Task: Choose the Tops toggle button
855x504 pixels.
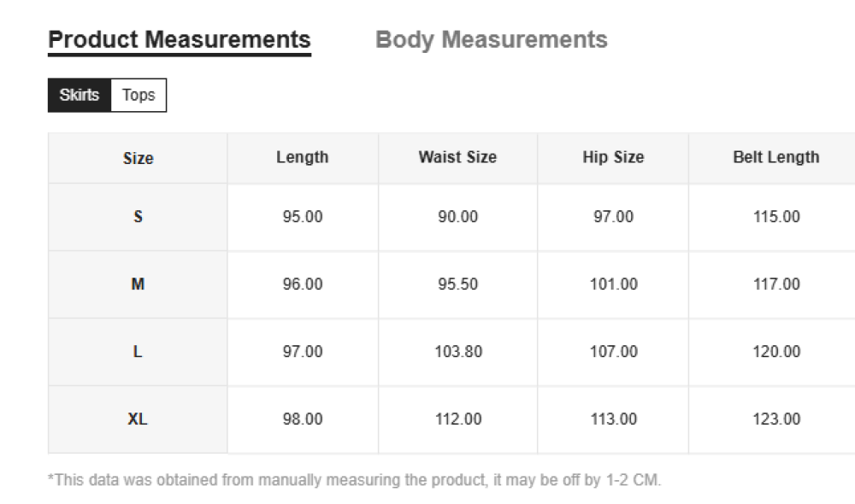Action: pos(139,95)
